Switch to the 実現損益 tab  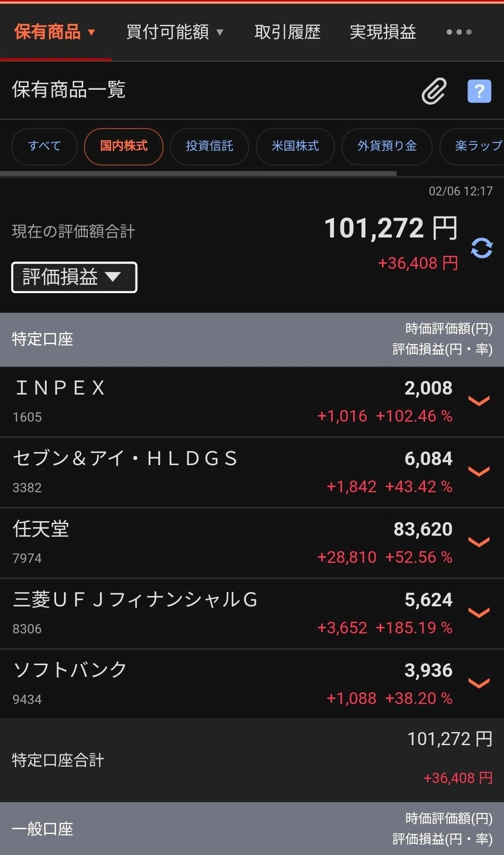pos(383,32)
